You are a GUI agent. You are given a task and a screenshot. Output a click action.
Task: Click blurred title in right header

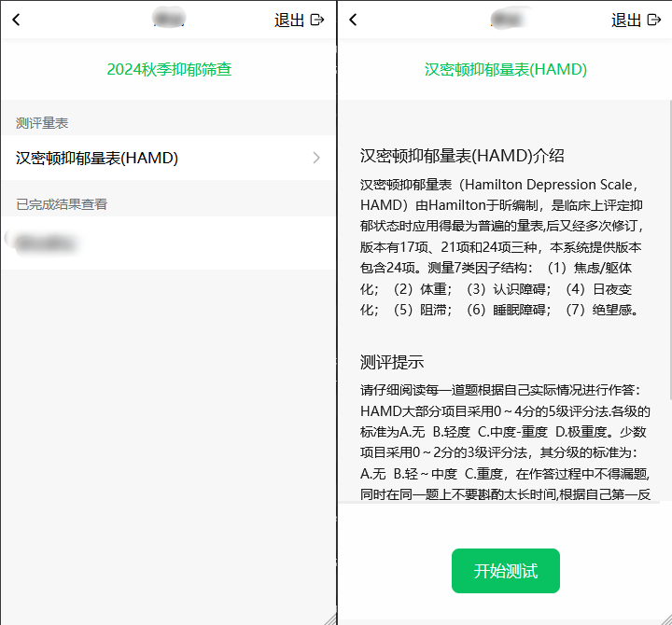point(509,19)
